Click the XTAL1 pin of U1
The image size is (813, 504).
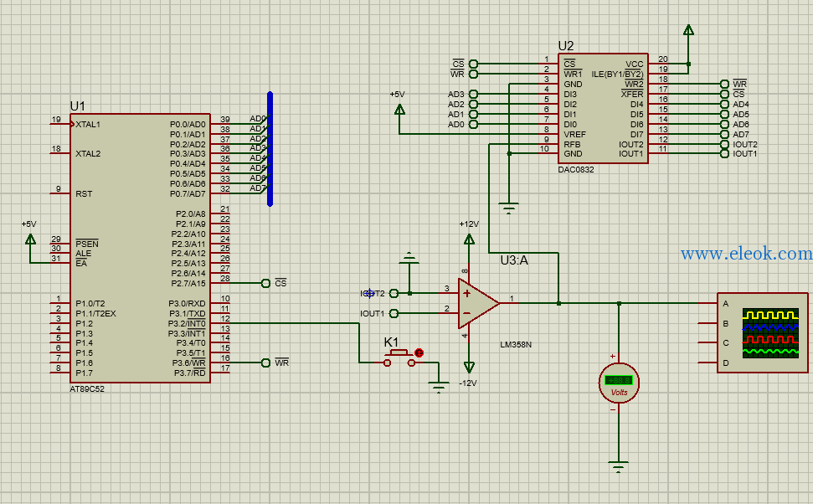61,124
